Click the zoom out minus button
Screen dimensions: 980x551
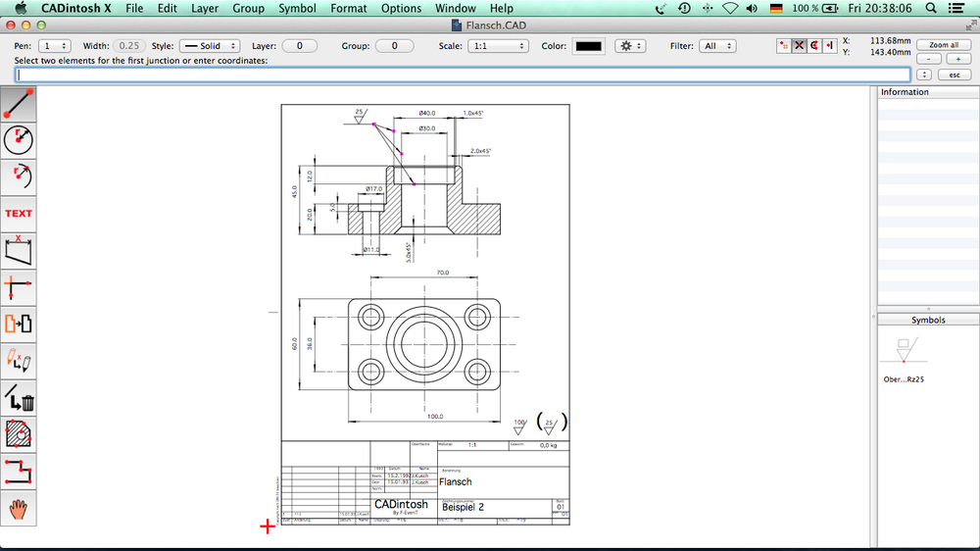tap(929, 59)
